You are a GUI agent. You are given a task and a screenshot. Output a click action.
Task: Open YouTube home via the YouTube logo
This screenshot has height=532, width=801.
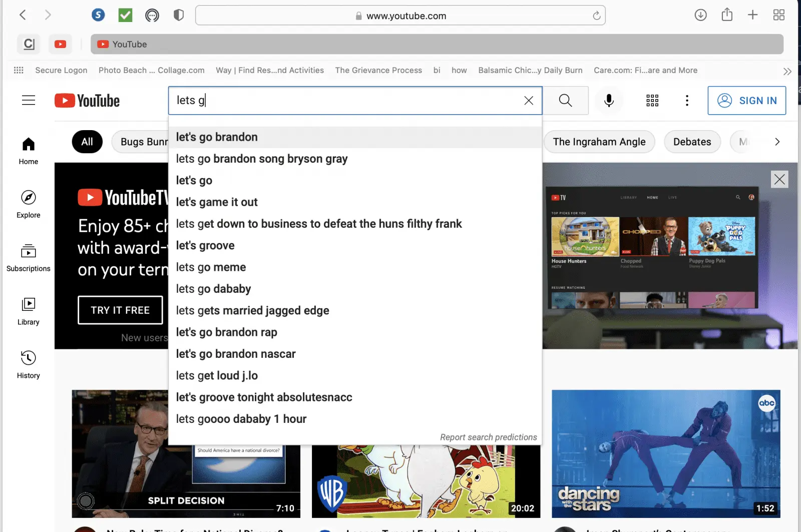click(x=87, y=100)
